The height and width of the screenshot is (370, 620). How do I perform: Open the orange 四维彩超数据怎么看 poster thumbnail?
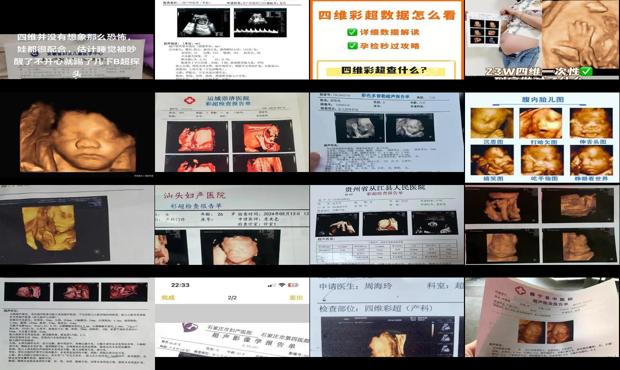387,40
